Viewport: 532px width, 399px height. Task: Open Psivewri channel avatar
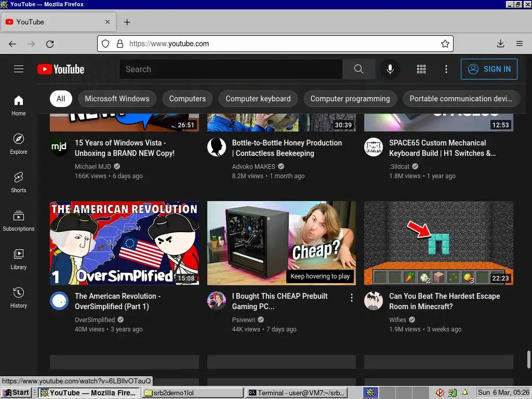coord(217,301)
